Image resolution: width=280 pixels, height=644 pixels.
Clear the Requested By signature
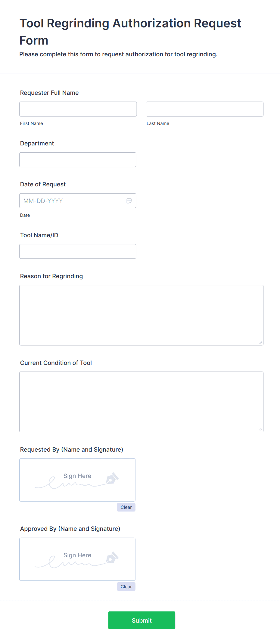tap(126, 507)
